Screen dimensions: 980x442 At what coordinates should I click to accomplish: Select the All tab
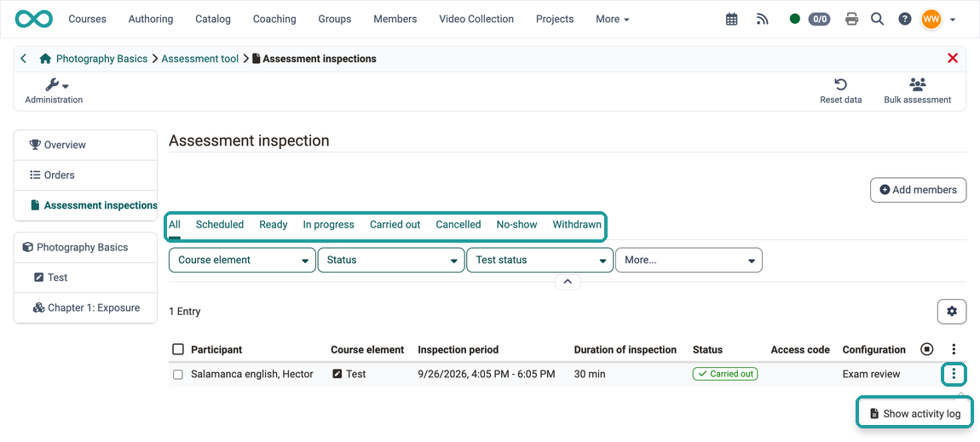pos(175,225)
